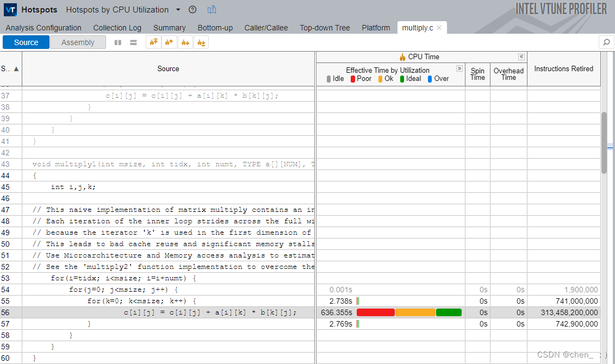
Task: Expand Effective Time by Utilization details
Action: (x=459, y=68)
